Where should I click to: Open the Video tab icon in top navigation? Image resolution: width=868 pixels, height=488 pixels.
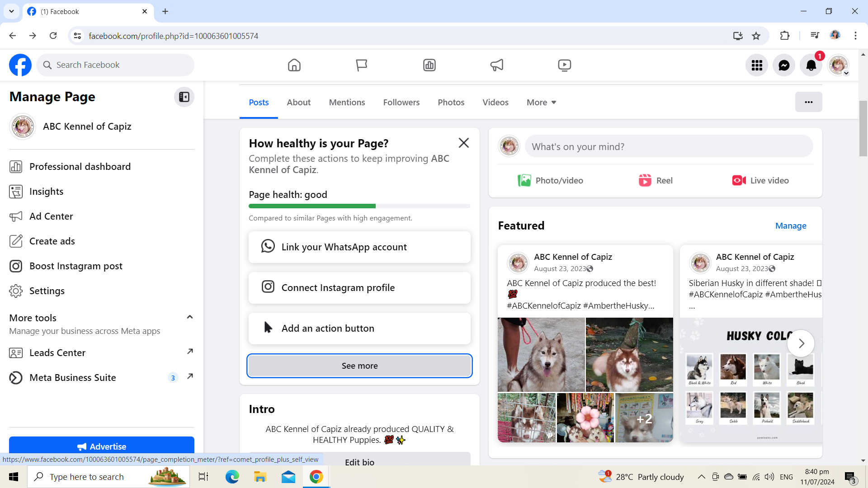pos(564,65)
